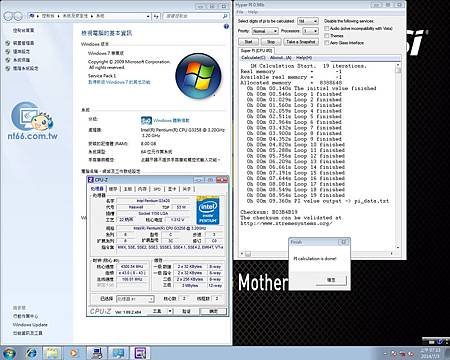Click the search magnifier icon in System window

pyautogui.click(x=225, y=16)
